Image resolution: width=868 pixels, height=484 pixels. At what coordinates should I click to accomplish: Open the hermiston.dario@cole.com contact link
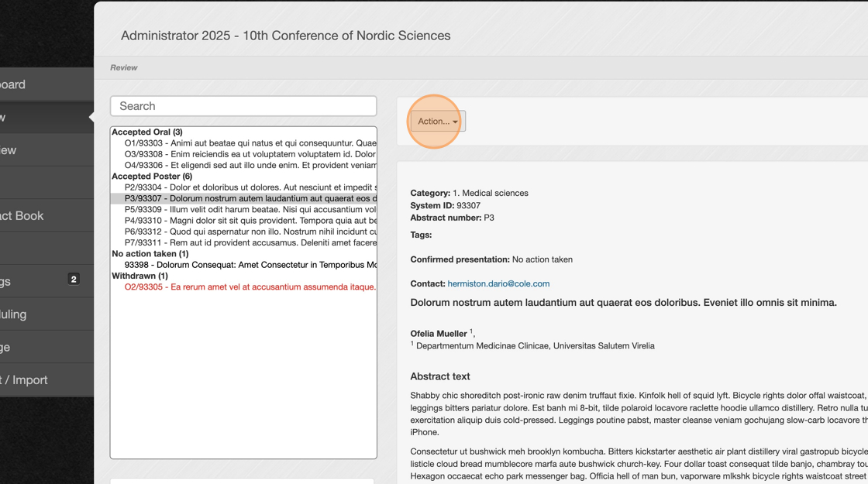pos(498,283)
